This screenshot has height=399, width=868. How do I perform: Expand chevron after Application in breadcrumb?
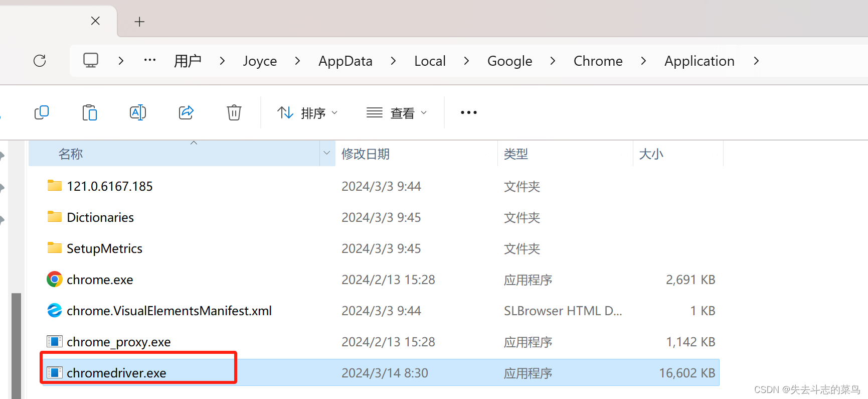coord(756,61)
